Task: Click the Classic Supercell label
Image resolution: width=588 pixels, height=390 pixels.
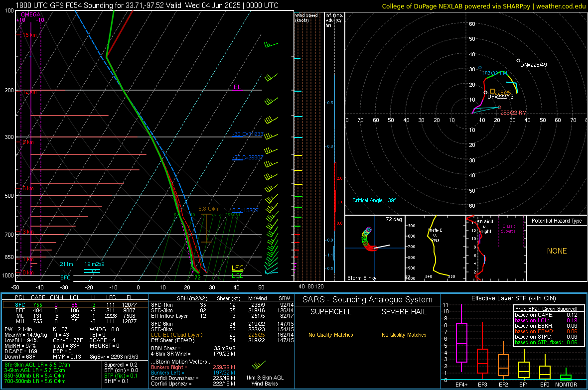Action: click(509, 229)
